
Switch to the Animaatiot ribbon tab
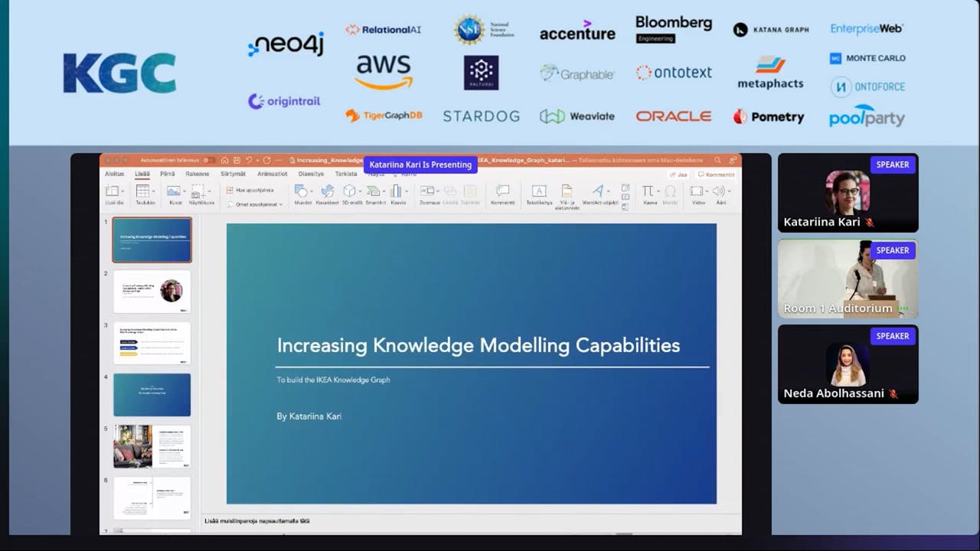pyautogui.click(x=273, y=174)
